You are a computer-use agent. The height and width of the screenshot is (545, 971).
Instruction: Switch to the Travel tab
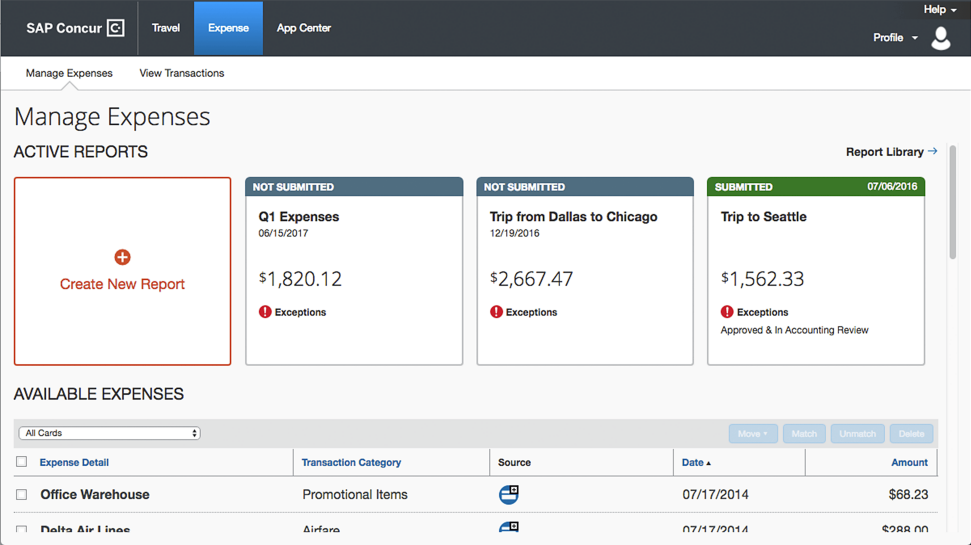(x=166, y=28)
